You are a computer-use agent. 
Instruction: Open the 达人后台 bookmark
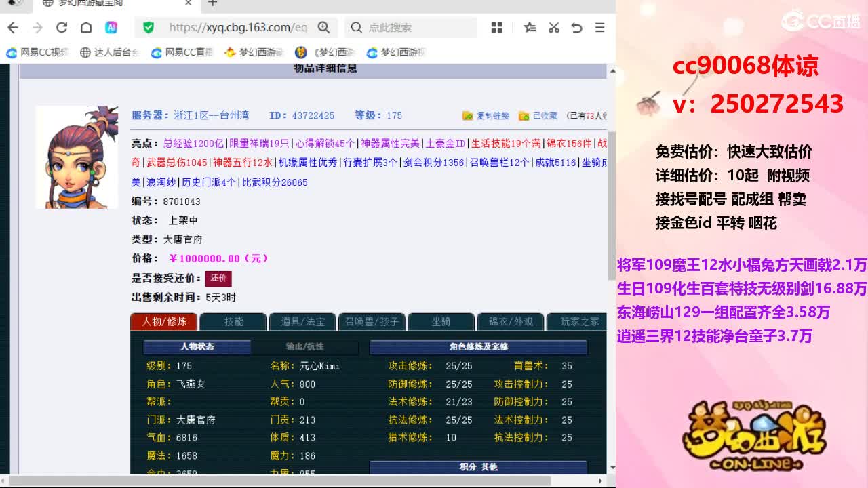pos(109,52)
